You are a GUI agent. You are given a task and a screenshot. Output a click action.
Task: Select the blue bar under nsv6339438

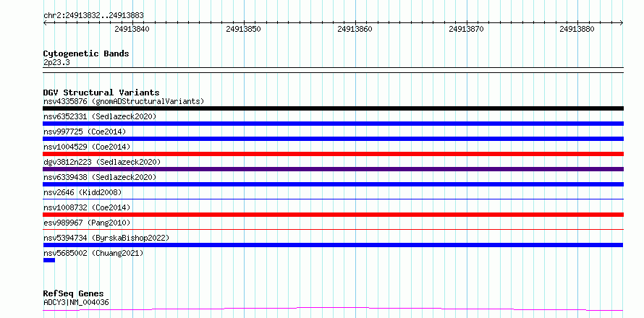tap(333, 184)
